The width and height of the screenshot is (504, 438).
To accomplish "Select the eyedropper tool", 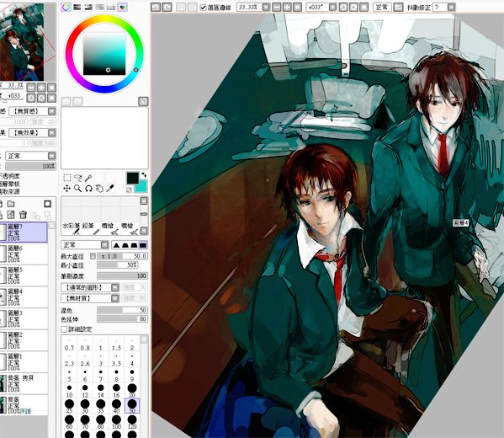I will point(110,189).
